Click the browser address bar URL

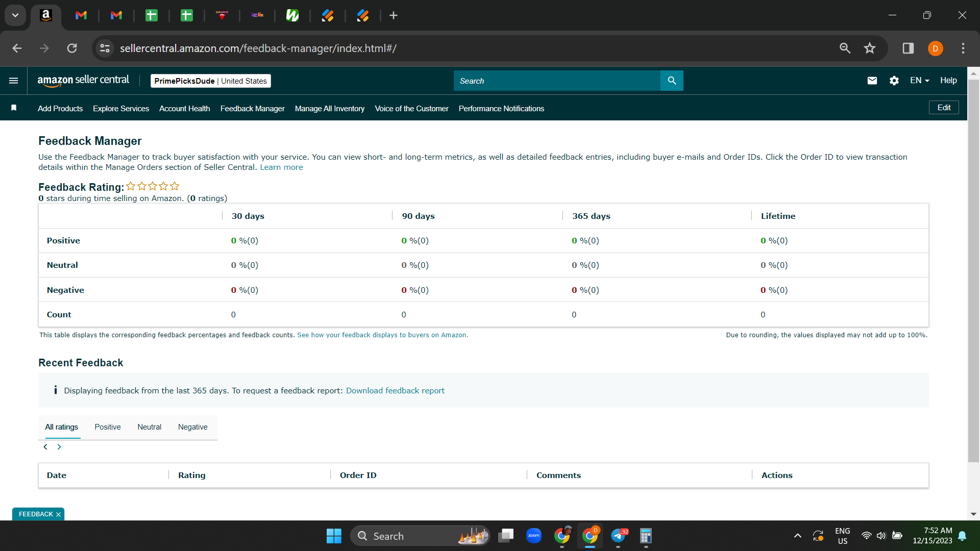[x=258, y=48]
